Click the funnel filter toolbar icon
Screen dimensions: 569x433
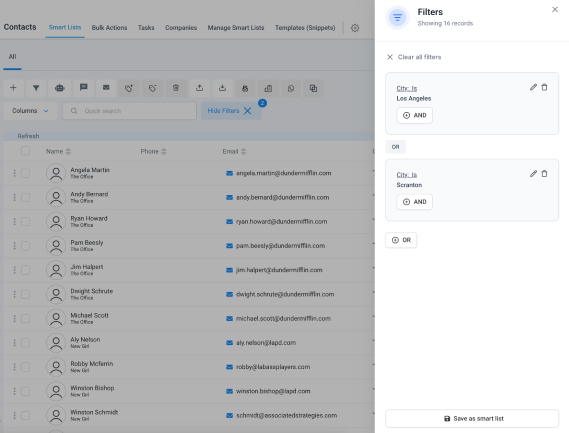[36, 88]
